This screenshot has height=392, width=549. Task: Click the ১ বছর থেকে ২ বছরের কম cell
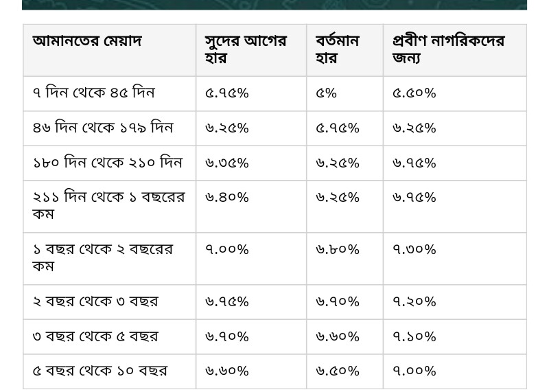(110, 259)
